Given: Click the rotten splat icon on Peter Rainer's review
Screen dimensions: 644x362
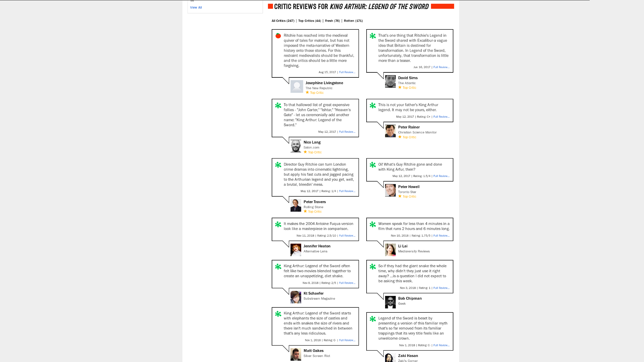Looking at the screenshot, I should point(373,105).
